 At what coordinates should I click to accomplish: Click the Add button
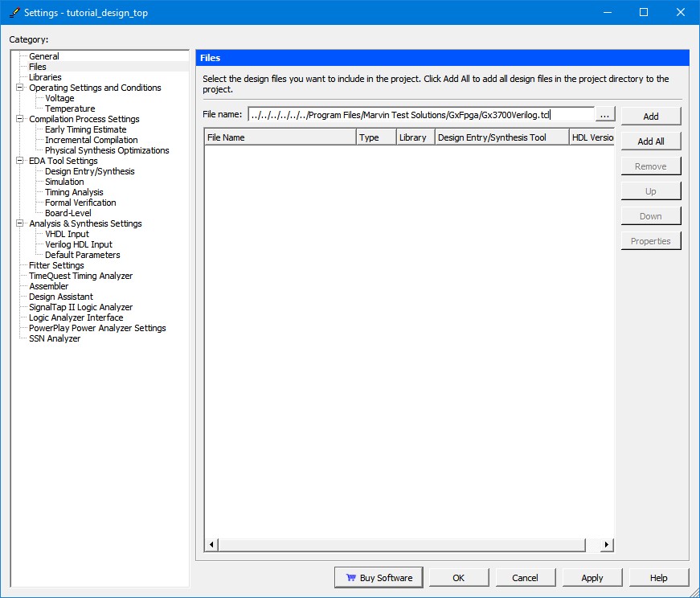(650, 116)
